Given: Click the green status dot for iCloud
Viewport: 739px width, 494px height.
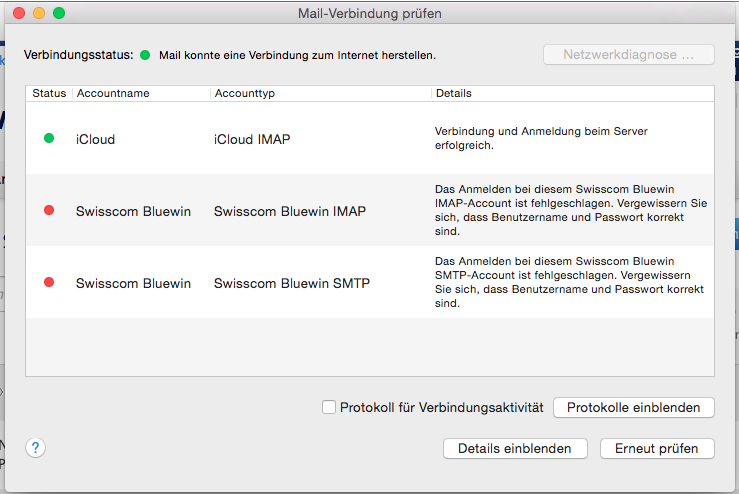Looking at the screenshot, I should (x=49, y=138).
